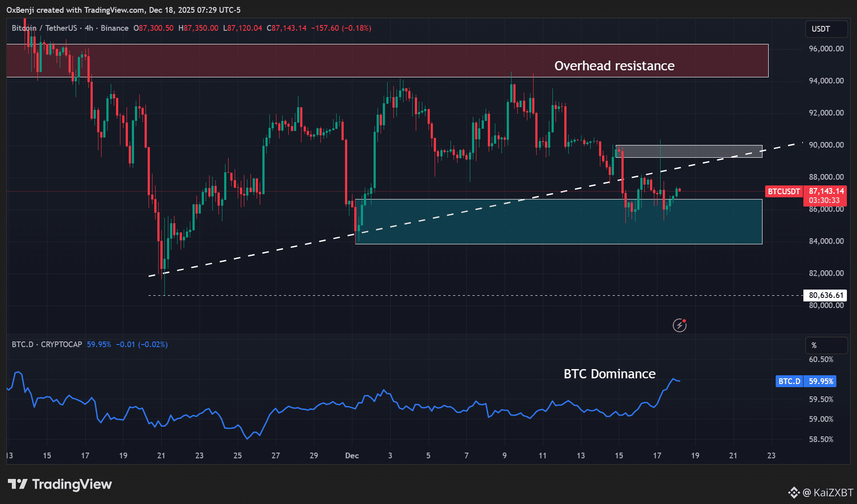Select the BTC.D CRYPTOCAP indicator legend
The height and width of the screenshot is (504, 857).
pos(46,345)
